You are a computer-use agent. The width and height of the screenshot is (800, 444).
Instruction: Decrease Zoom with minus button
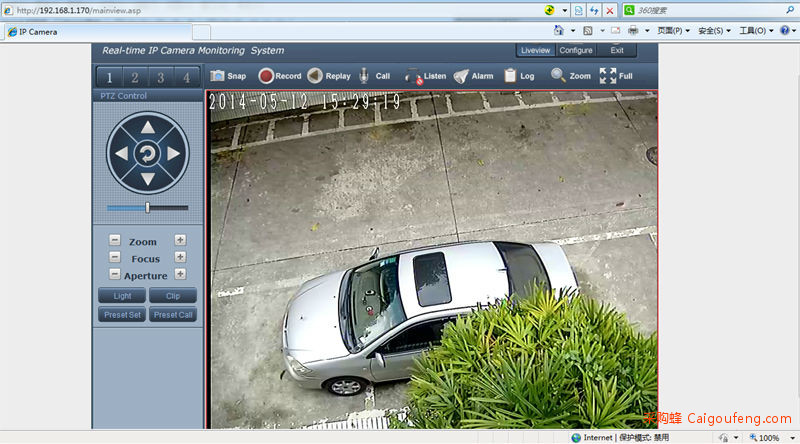[115, 240]
